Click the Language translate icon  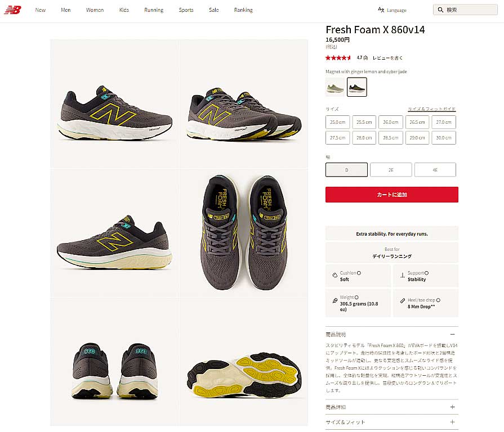[x=381, y=10]
